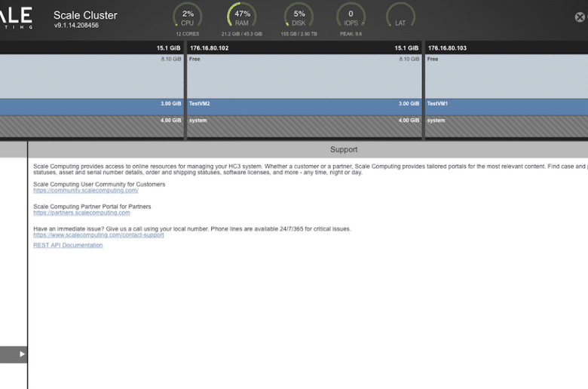Open the community.scalecomputing.com link
Viewport: 588px width, 389px height.
[85, 191]
